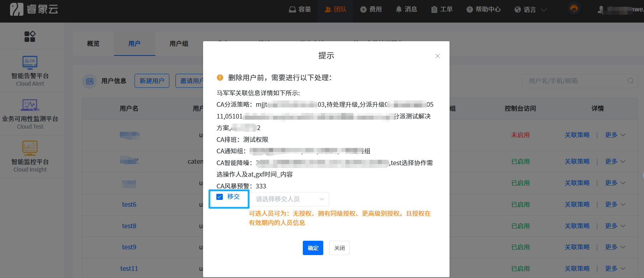
Task: Close the 提示 dialog with X
Action: pyautogui.click(x=437, y=56)
